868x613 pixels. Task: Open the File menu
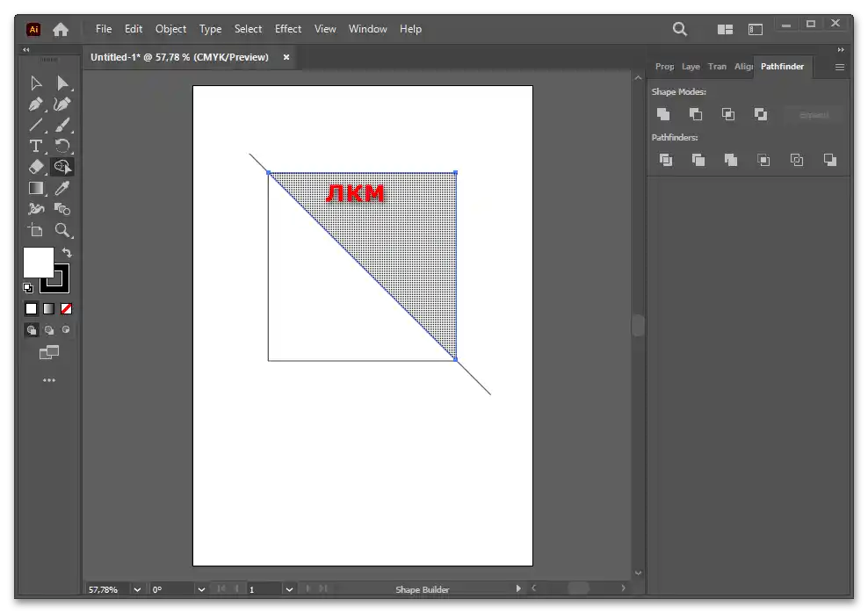tap(104, 29)
